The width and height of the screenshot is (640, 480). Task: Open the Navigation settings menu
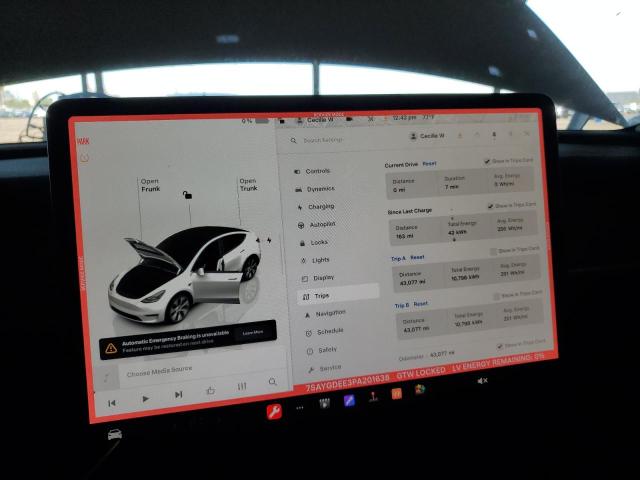pos(325,314)
